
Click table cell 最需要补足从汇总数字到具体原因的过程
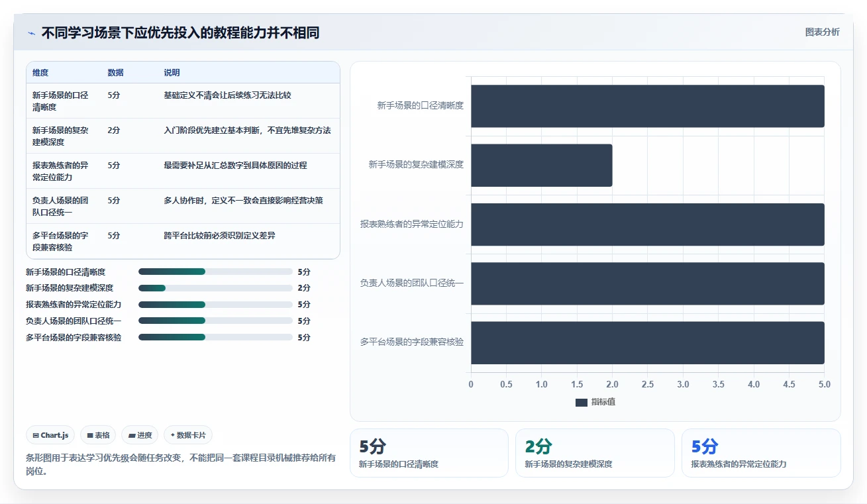[235, 166]
